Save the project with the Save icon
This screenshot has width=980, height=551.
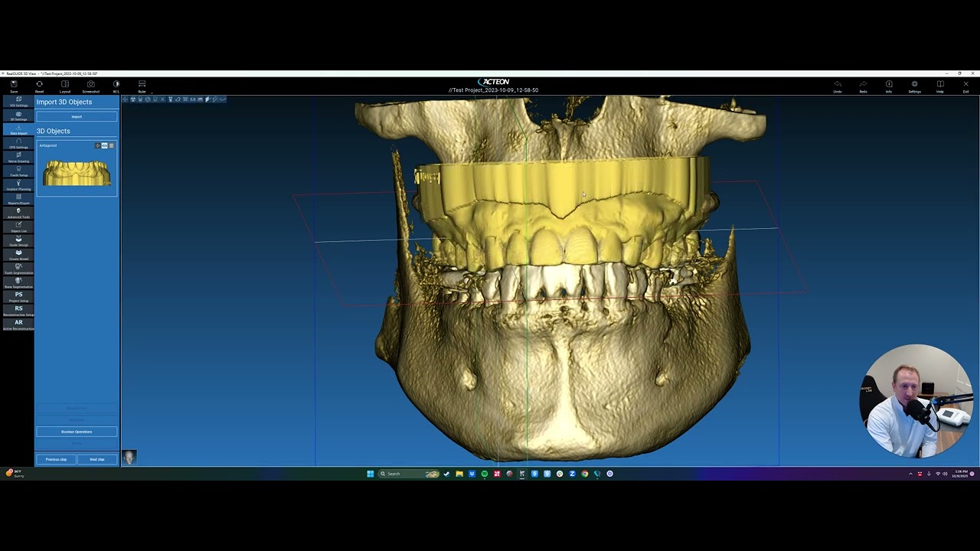click(14, 86)
